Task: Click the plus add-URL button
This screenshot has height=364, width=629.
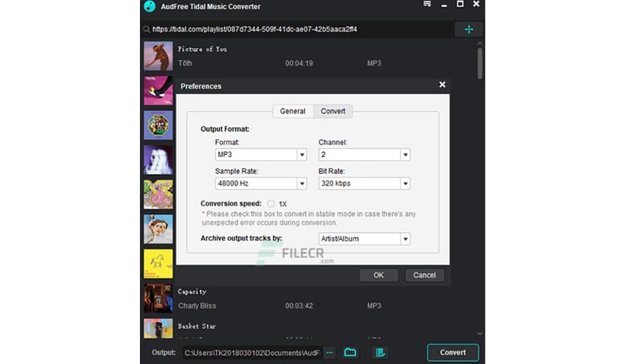Action: [469, 29]
